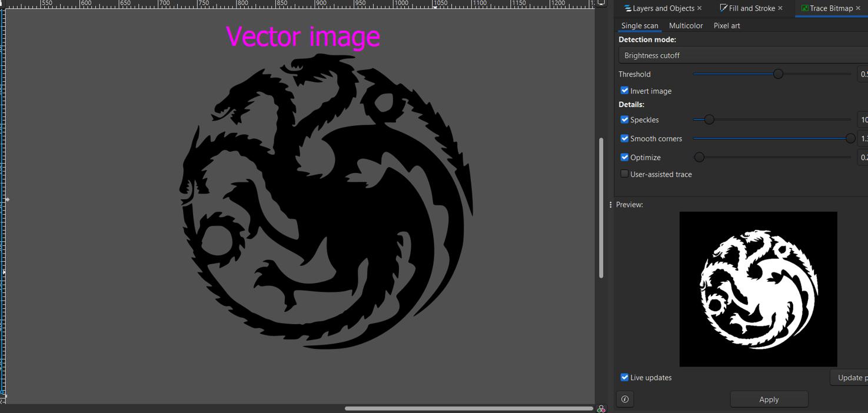Click the display mode icon above the canvas scrollbar
Image resolution: width=868 pixels, height=413 pixels.
601,3
